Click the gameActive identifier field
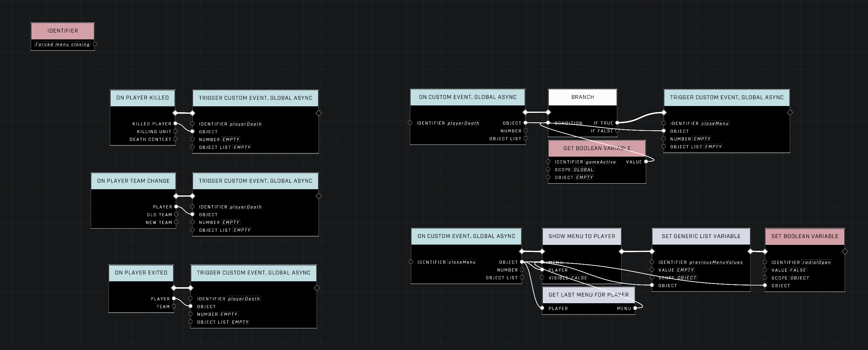Screen dimensions: 868x350 (x=601, y=162)
